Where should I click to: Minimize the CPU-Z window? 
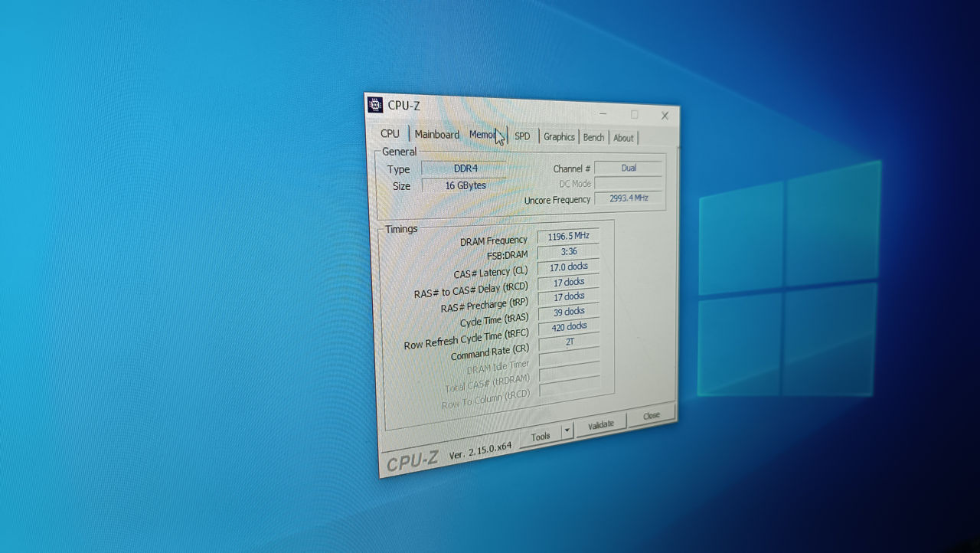pos(603,114)
